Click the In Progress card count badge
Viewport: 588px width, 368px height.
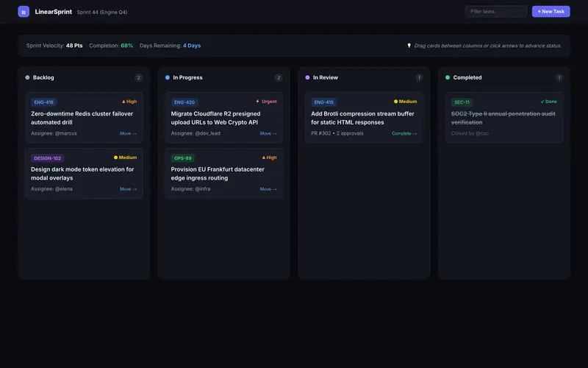tap(279, 78)
